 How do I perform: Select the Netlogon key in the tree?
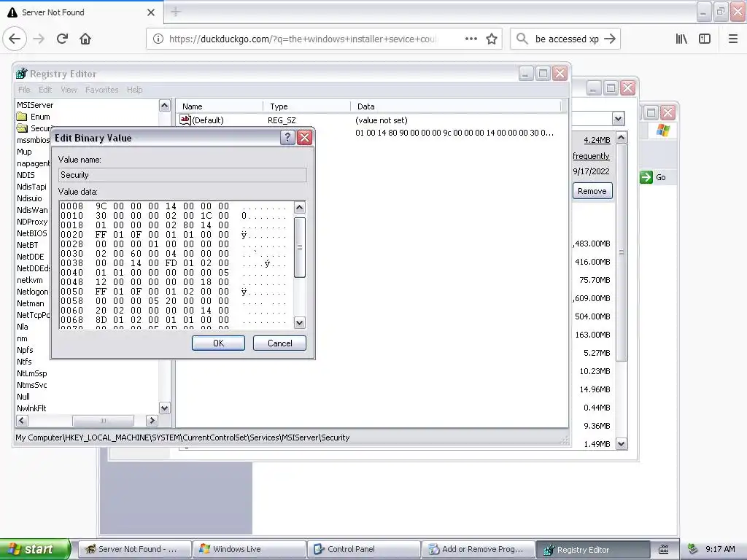point(32,292)
